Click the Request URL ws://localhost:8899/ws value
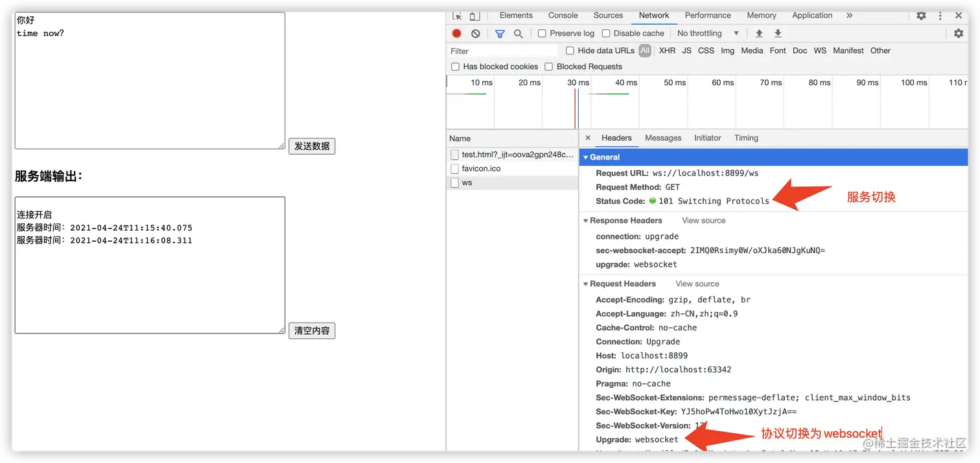 [705, 174]
